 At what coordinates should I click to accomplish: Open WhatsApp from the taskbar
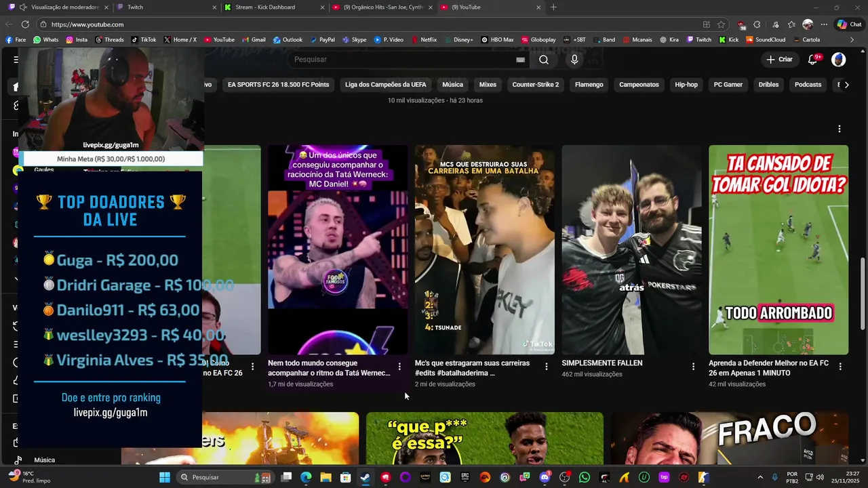pyautogui.click(x=585, y=477)
